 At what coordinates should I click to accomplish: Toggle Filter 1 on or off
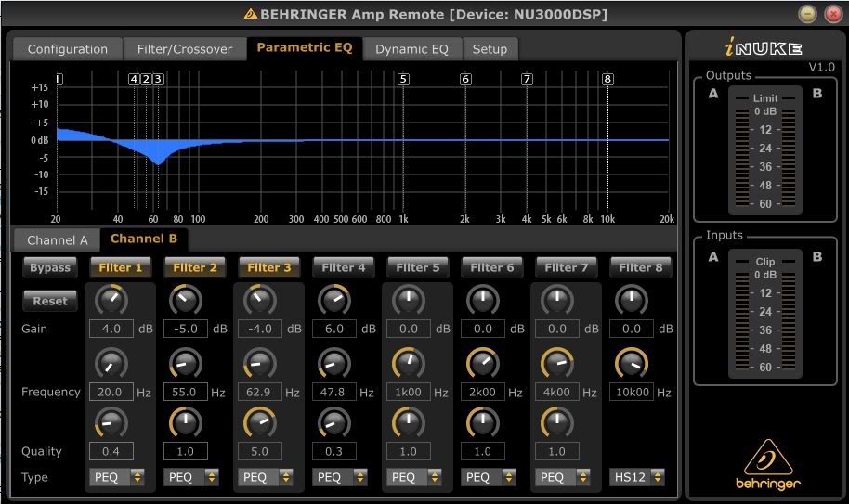click(x=120, y=267)
